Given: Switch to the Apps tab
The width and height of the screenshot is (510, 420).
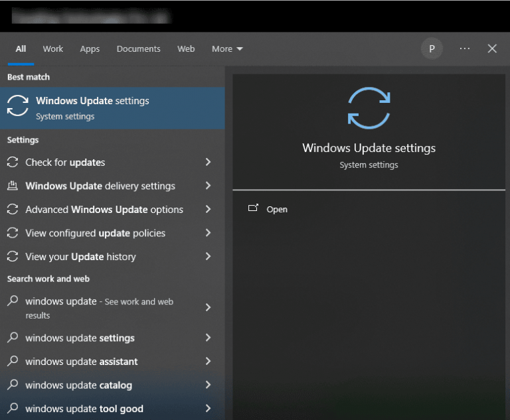Looking at the screenshot, I should click(90, 49).
